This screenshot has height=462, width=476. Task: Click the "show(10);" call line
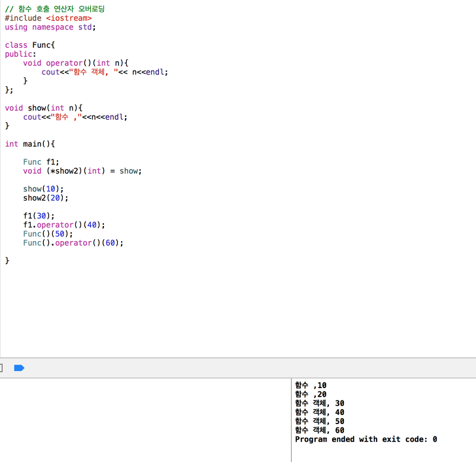point(43,189)
